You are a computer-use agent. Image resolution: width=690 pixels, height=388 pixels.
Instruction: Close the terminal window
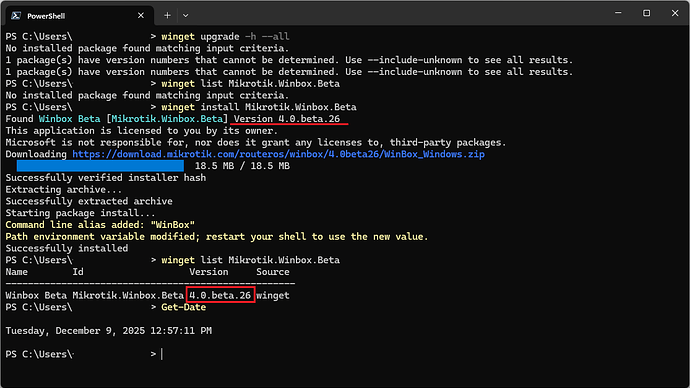pos(675,13)
